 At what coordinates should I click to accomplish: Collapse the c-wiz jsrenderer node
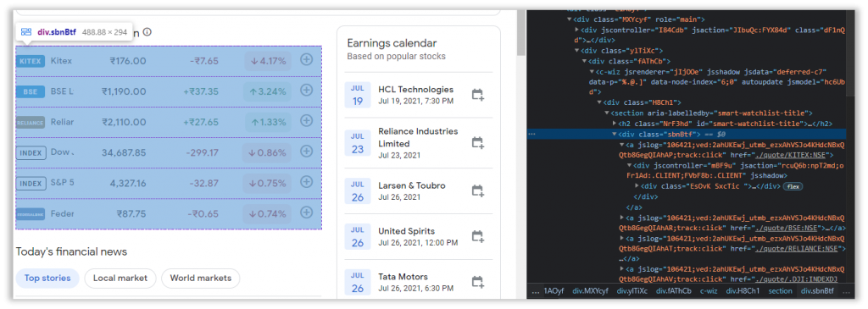point(592,72)
